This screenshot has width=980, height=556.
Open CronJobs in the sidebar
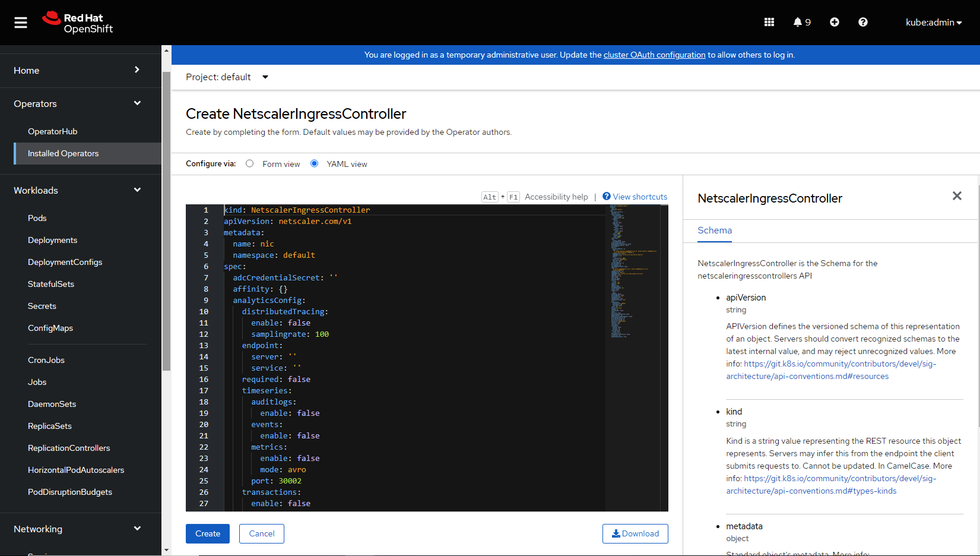pyautogui.click(x=46, y=360)
